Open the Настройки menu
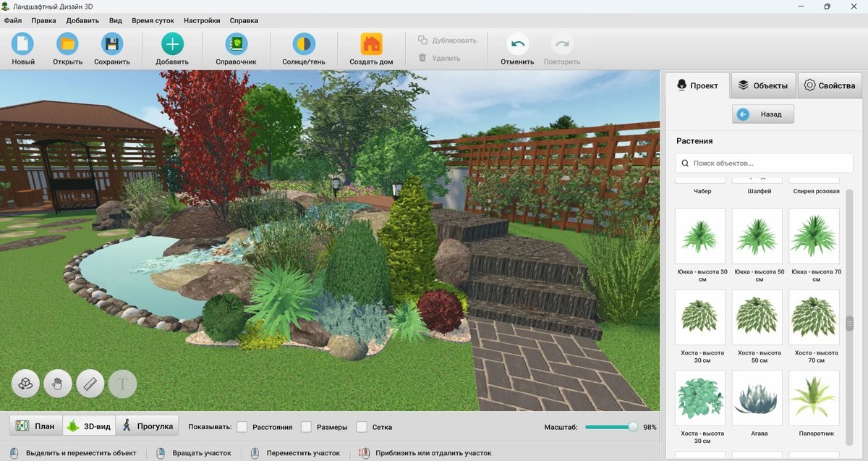 coord(202,21)
